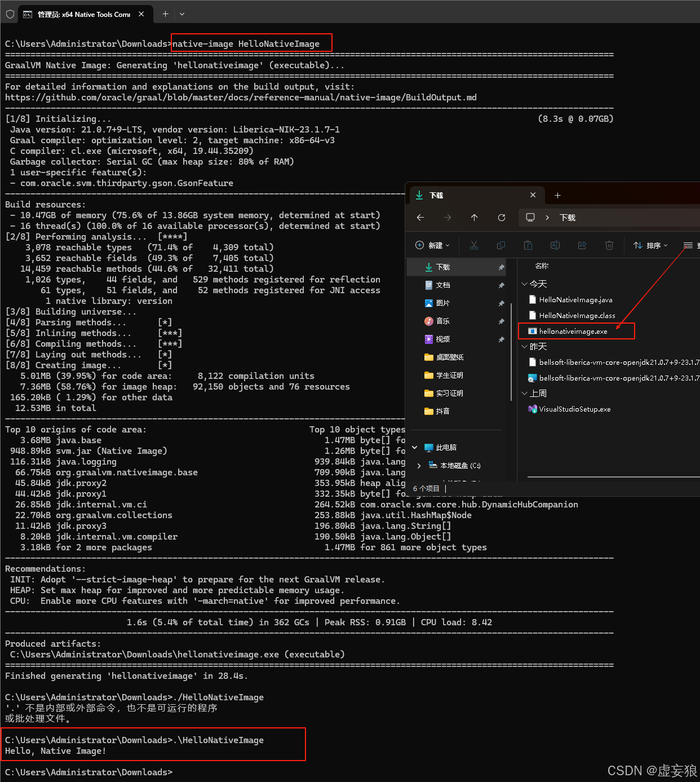Collapse the 上周 file group
The width and height of the screenshot is (700, 782).
(x=524, y=394)
